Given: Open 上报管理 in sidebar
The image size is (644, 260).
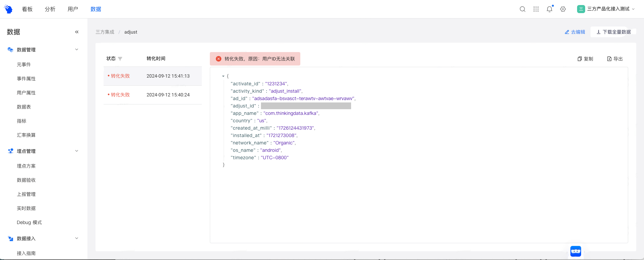Looking at the screenshot, I should tap(26, 194).
